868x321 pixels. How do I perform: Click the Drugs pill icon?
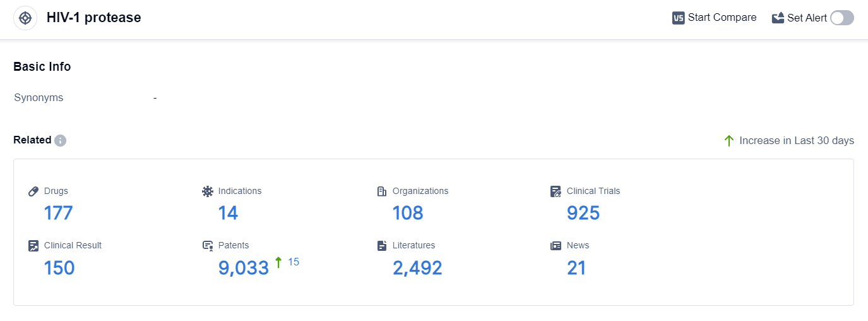33,191
